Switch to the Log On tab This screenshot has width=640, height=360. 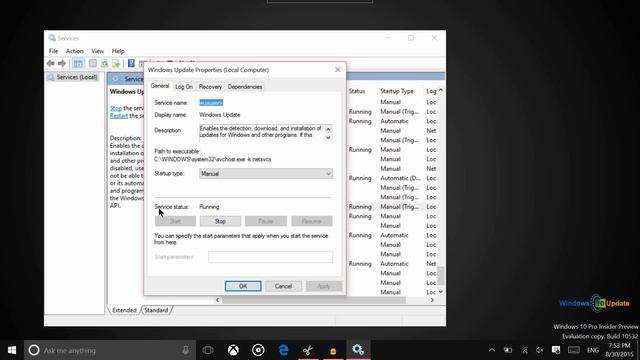(184, 87)
